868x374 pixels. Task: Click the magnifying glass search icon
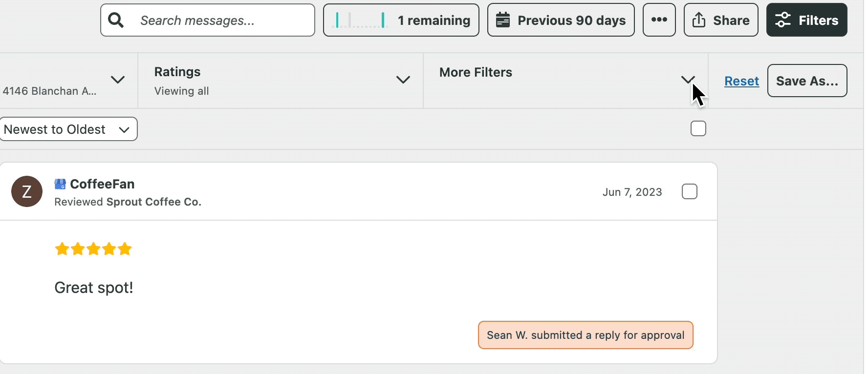coord(116,20)
